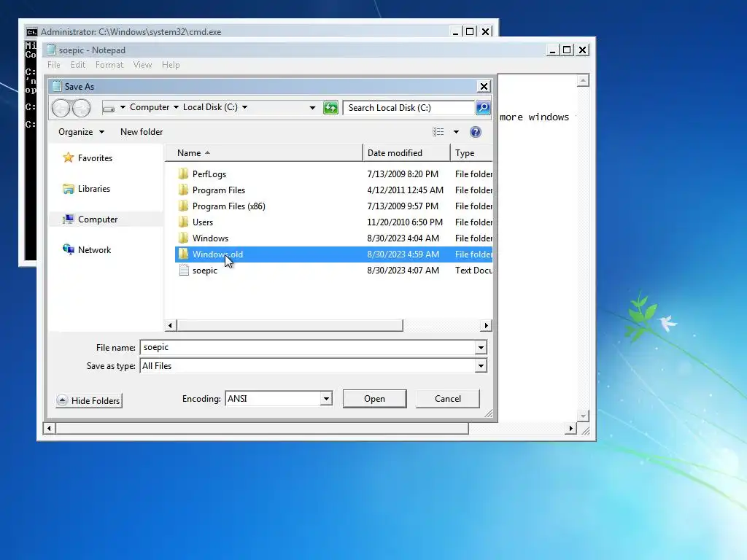Click date 11/20/2010 6:50 PM cell
The width and height of the screenshot is (747, 560).
404,222
